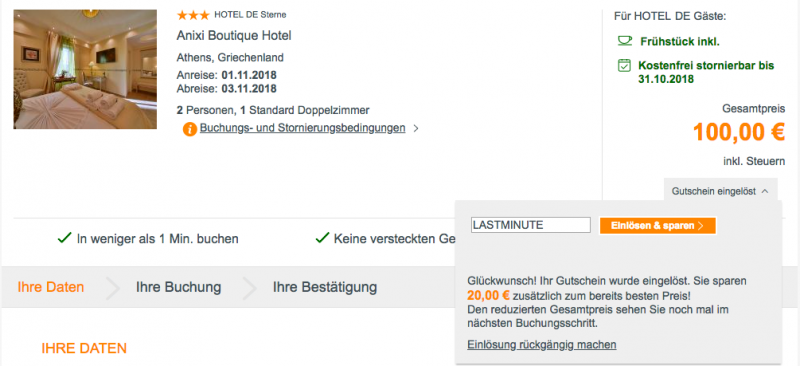Click the LASTMINUTE voucher code field
This screenshot has width=800, height=366.
tap(531, 225)
